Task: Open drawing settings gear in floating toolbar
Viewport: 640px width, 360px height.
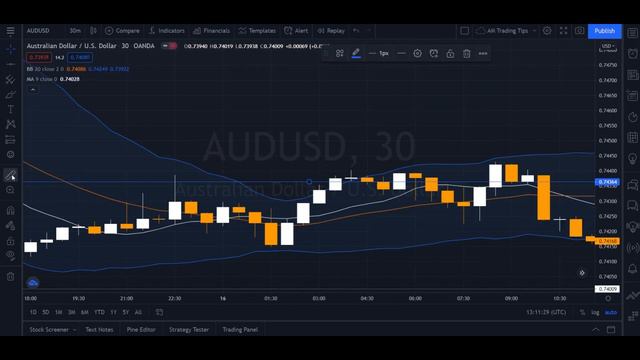Action: click(x=417, y=53)
